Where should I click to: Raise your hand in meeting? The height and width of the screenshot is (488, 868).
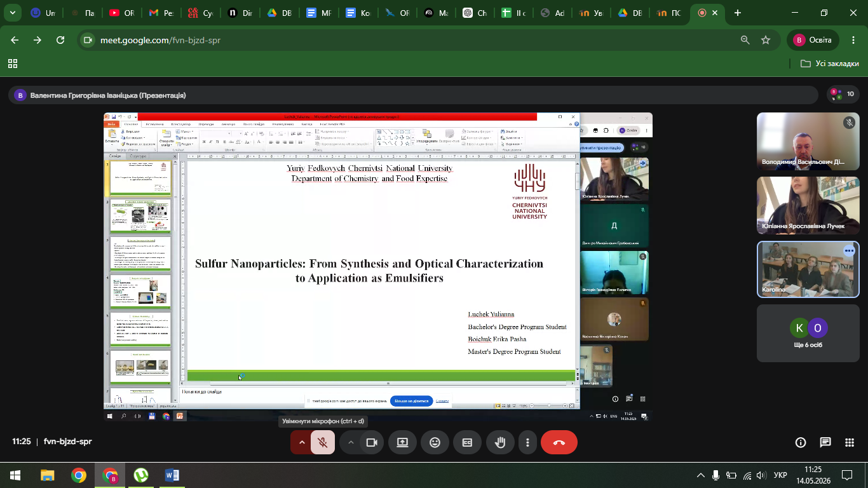pyautogui.click(x=500, y=443)
